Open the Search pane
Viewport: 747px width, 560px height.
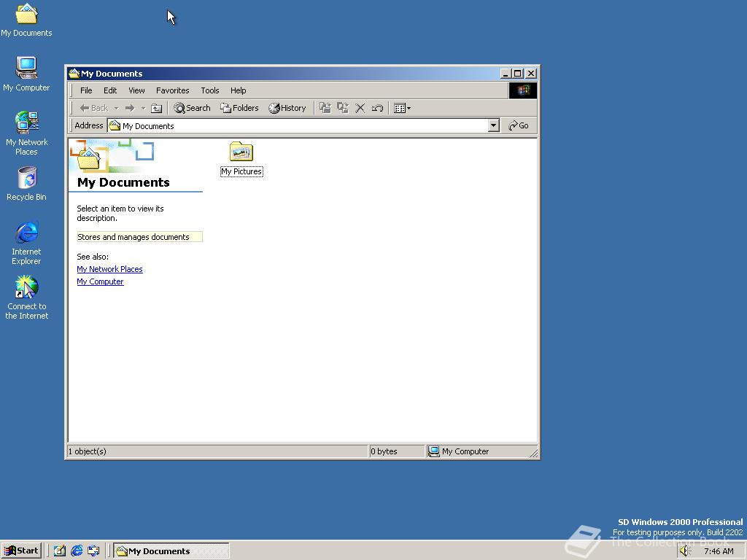(x=192, y=108)
